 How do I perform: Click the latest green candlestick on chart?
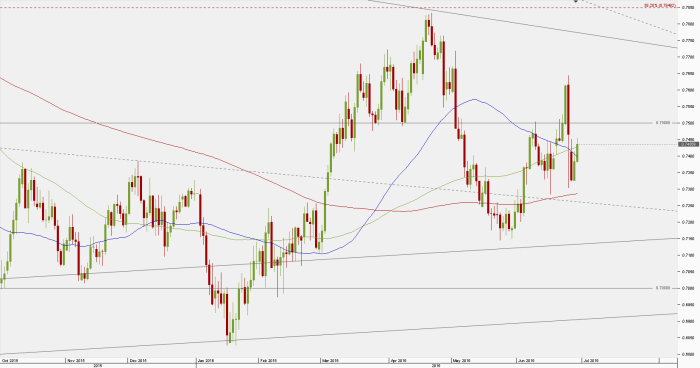tap(577, 151)
